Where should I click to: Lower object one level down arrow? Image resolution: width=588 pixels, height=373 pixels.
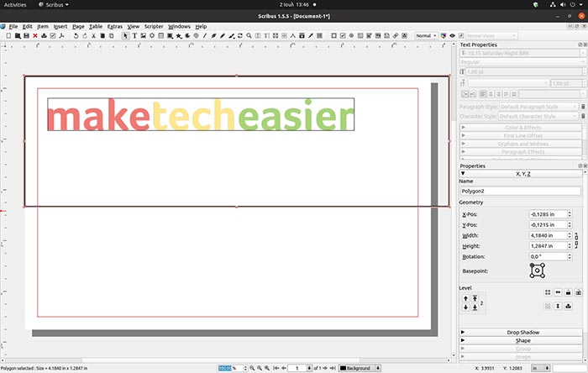coord(465,307)
